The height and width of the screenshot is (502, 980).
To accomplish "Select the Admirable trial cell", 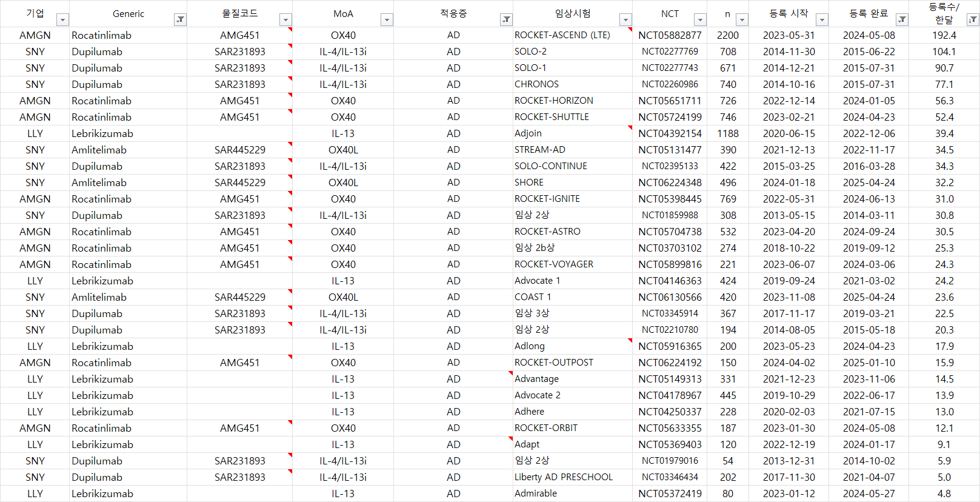I will [x=573, y=494].
